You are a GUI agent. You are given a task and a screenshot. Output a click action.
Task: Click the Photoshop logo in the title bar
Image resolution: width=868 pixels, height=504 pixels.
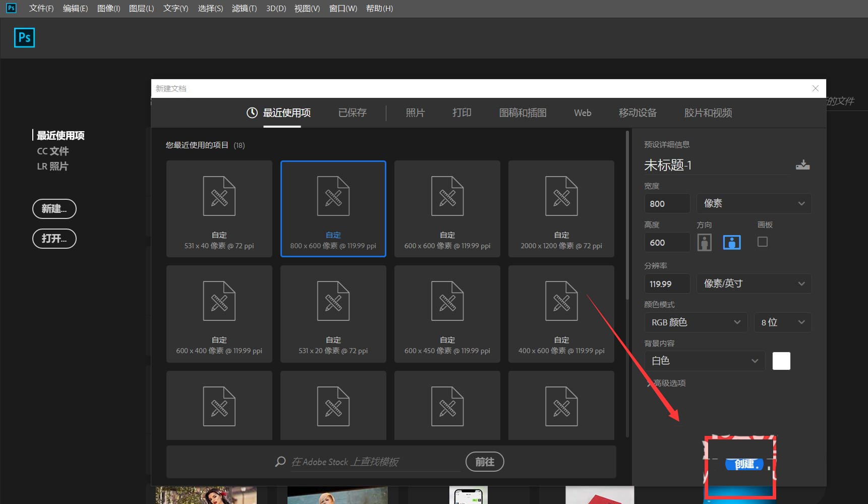tap(11, 8)
